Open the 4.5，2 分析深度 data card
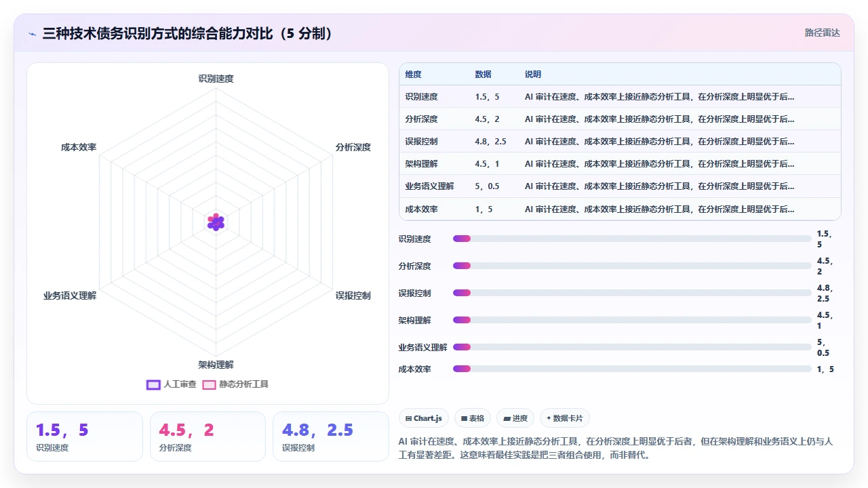Image resolution: width=868 pixels, height=488 pixels. [x=208, y=436]
